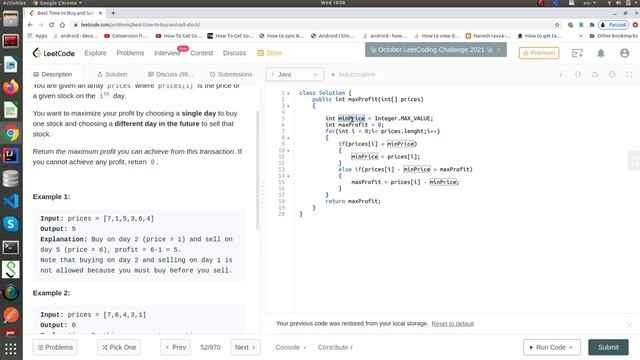The image size is (640, 360).
Task: Collapse the class Solution fold arrow at line 1
Action: coord(289,93)
